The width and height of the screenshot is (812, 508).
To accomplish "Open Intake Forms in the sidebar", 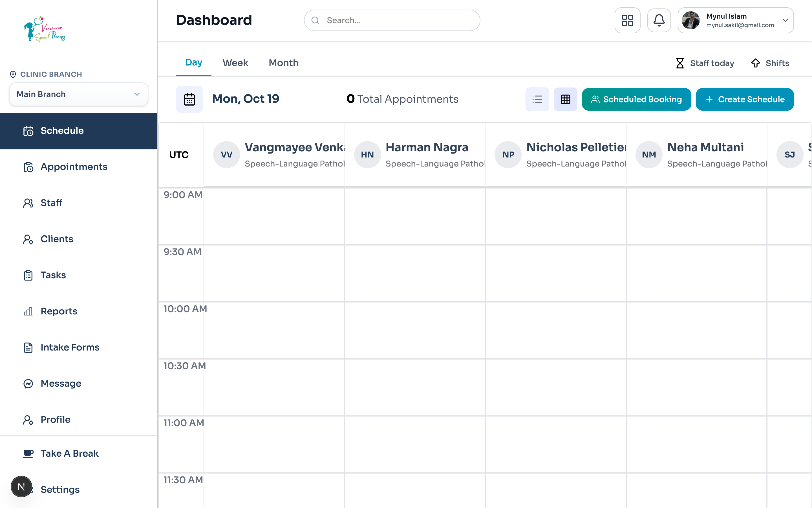I will click(x=78, y=347).
